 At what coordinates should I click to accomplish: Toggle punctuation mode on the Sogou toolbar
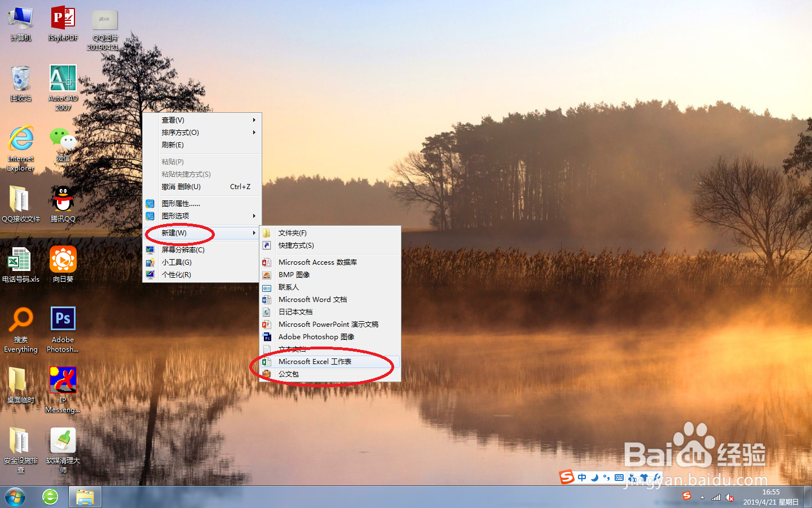pyautogui.click(x=607, y=477)
